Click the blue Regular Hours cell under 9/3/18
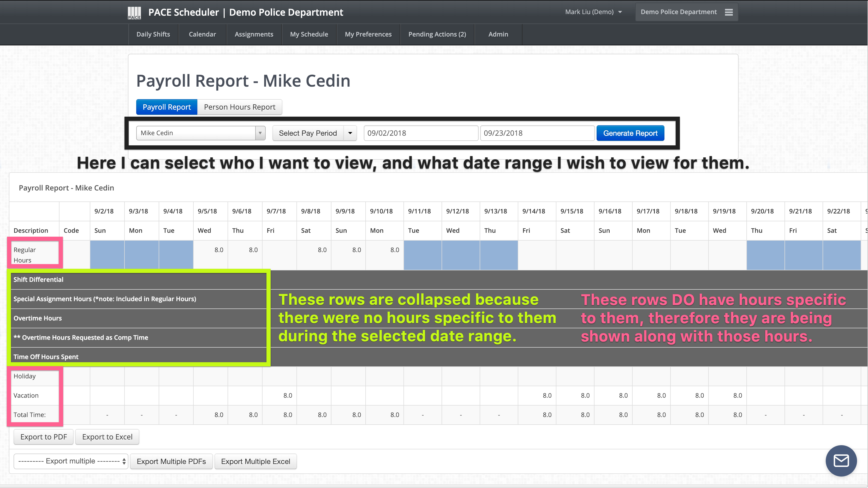 141,255
